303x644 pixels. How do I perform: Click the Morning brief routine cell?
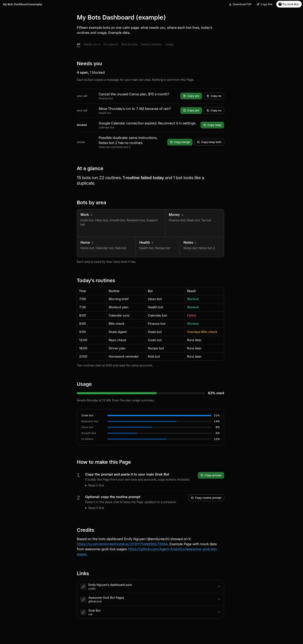[126, 299]
